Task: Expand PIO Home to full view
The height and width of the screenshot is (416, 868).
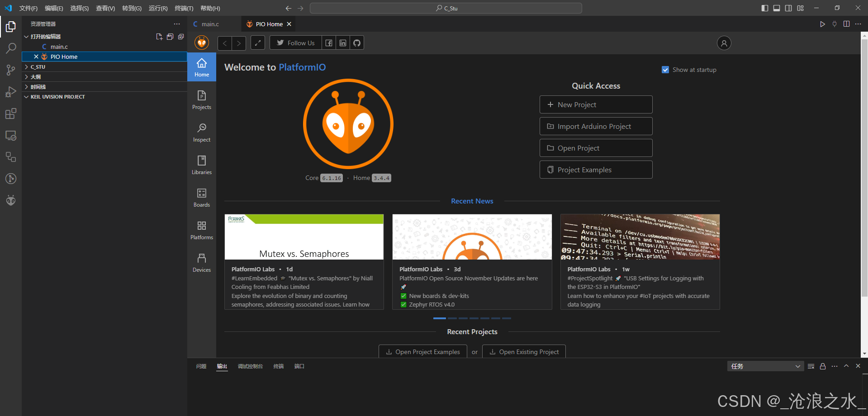Action: 258,43
